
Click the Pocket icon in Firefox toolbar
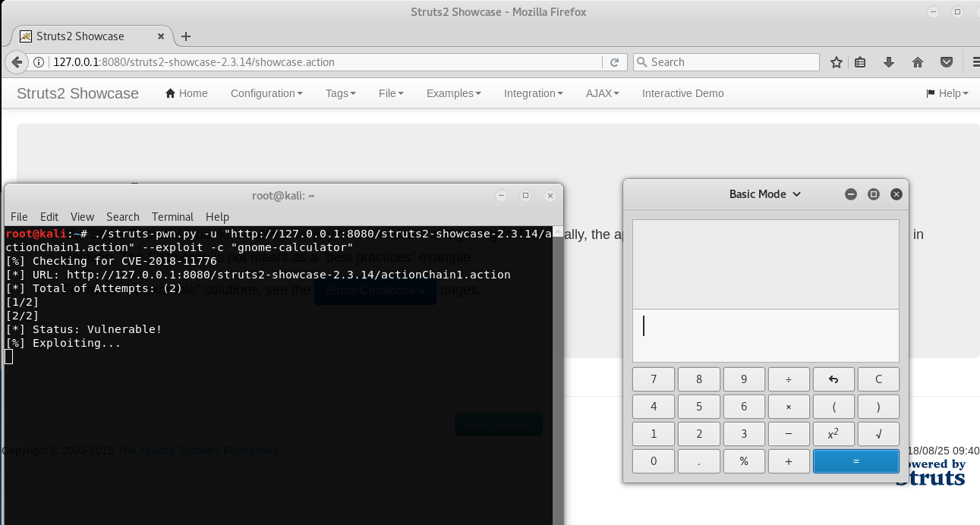tap(947, 62)
